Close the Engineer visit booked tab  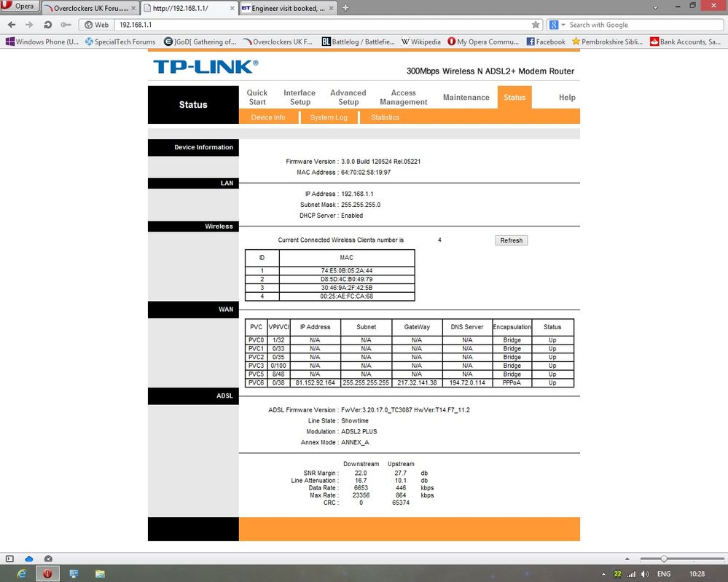click(x=332, y=8)
